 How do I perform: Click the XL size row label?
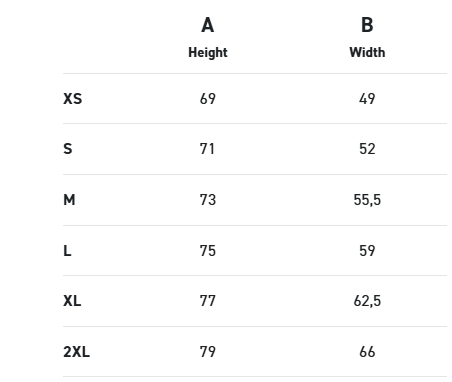(72, 301)
